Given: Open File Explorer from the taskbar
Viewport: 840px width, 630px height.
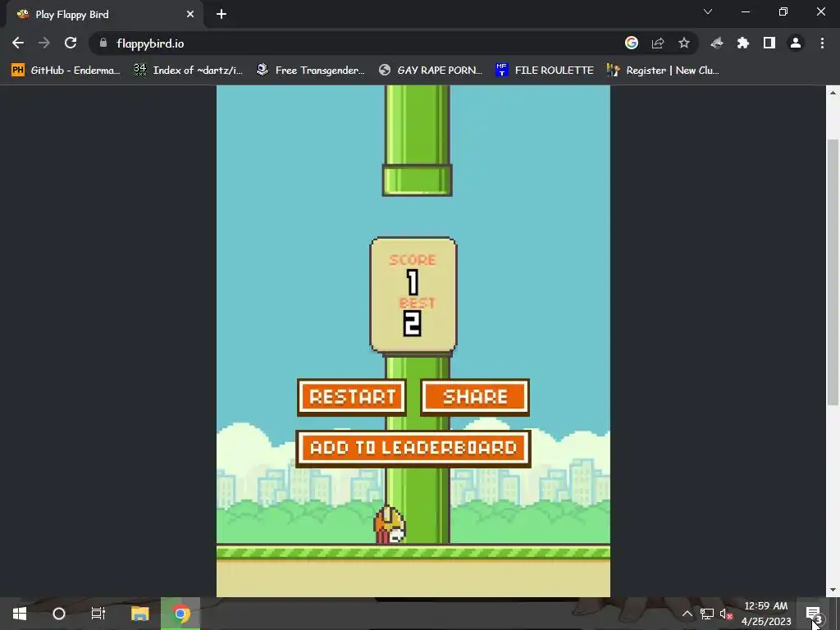Looking at the screenshot, I should [x=139, y=614].
